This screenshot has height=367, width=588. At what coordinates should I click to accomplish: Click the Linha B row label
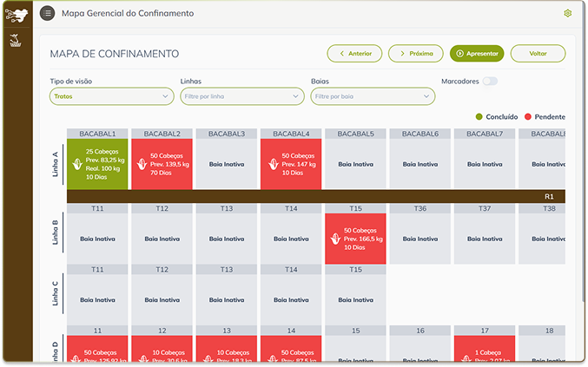[x=55, y=233]
